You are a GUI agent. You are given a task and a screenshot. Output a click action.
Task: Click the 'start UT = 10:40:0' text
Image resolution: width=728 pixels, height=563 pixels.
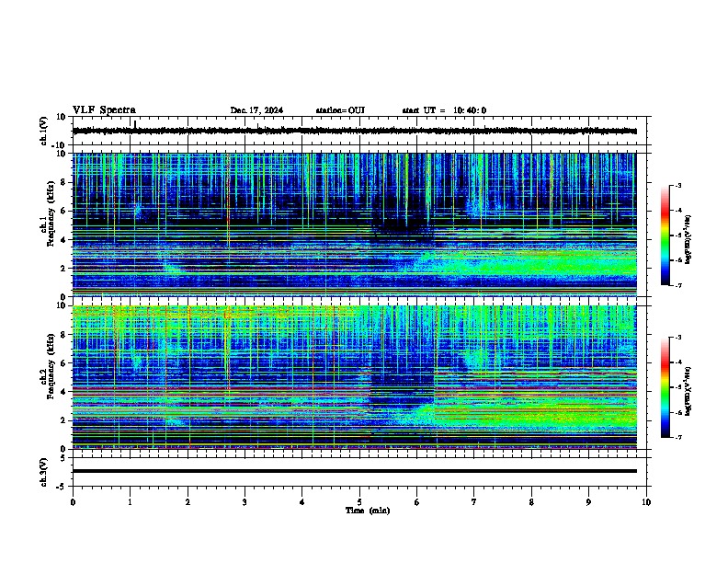click(444, 110)
